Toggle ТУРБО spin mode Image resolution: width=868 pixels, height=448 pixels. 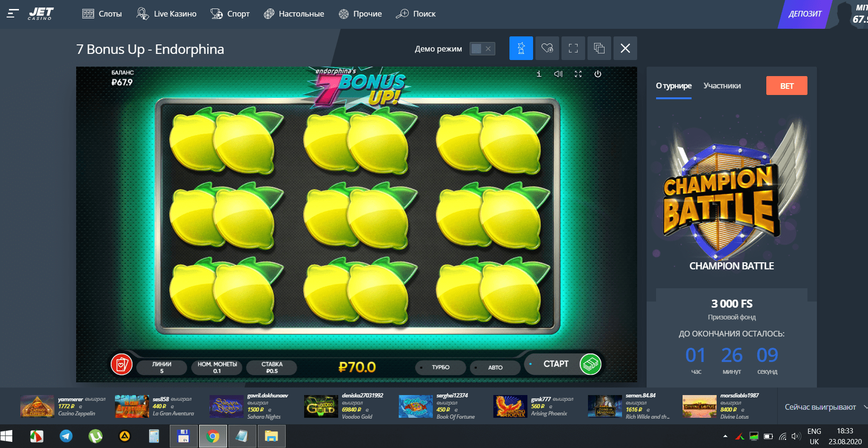[440, 367]
